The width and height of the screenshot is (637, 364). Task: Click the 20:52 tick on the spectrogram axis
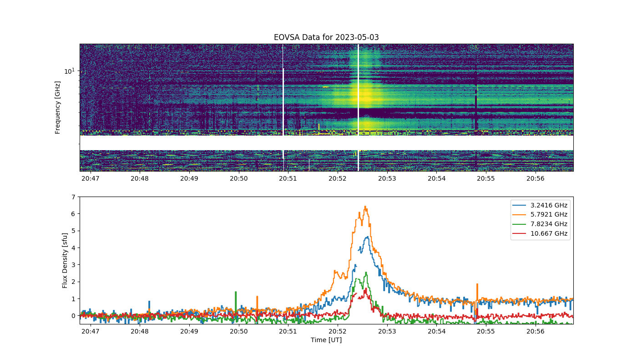[x=338, y=178]
